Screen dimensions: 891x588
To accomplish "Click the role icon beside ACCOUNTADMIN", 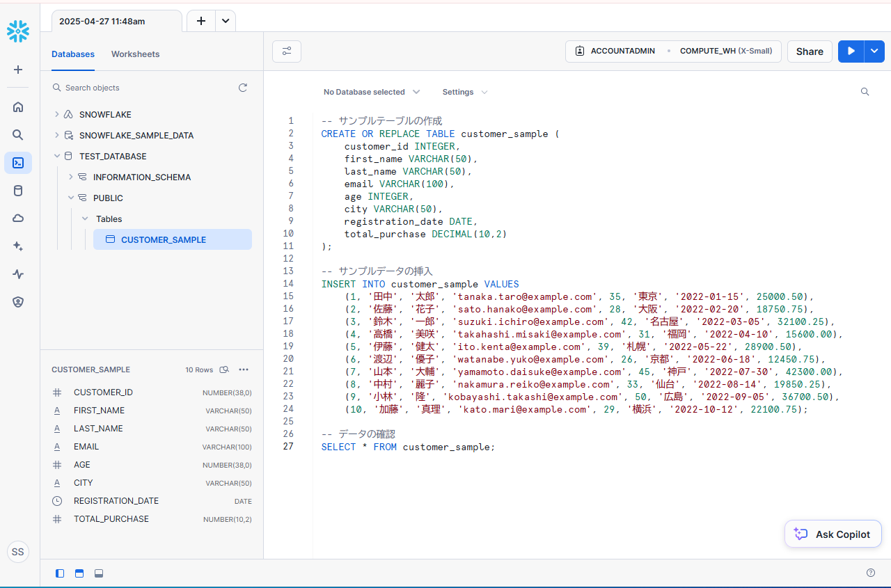I will [580, 51].
